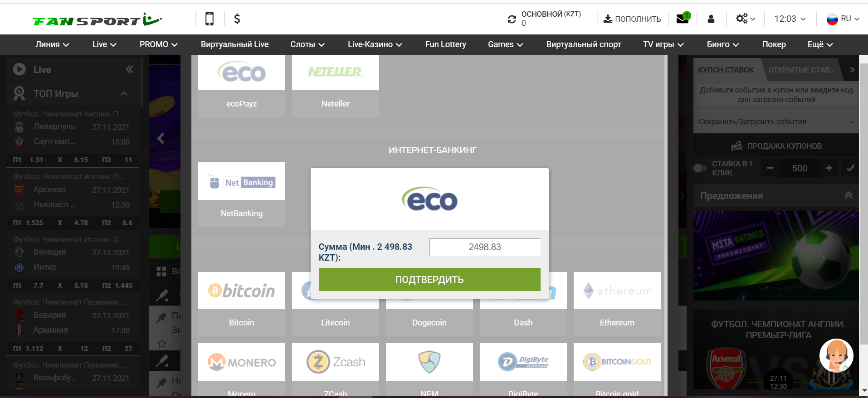Select the Ethereum payment tile
The height and width of the screenshot is (398, 868).
tap(617, 304)
